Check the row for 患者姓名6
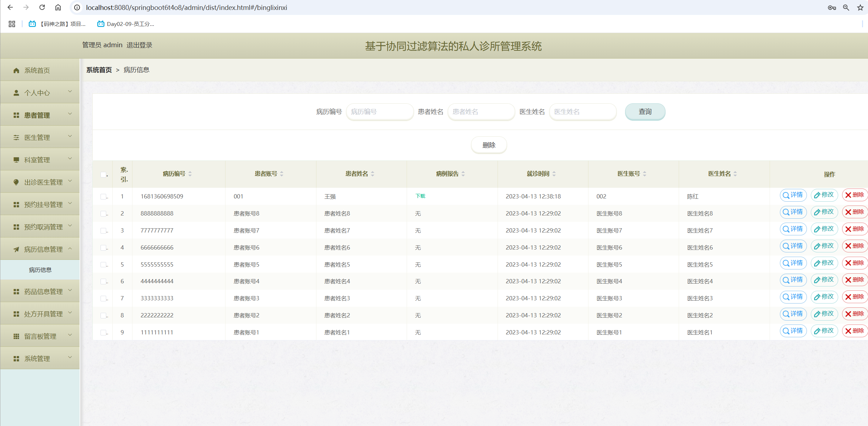The width and height of the screenshot is (868, 426). tap(103, 247)
